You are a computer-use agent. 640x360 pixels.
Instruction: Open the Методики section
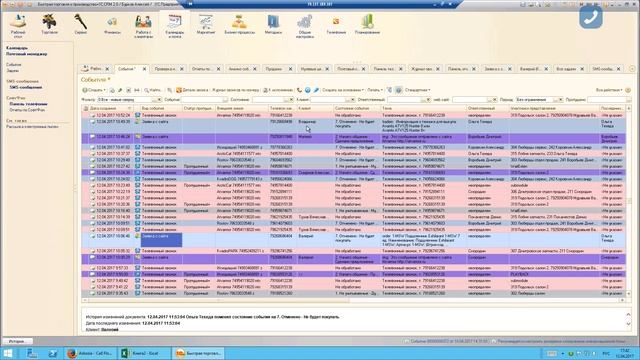(273, 24)
